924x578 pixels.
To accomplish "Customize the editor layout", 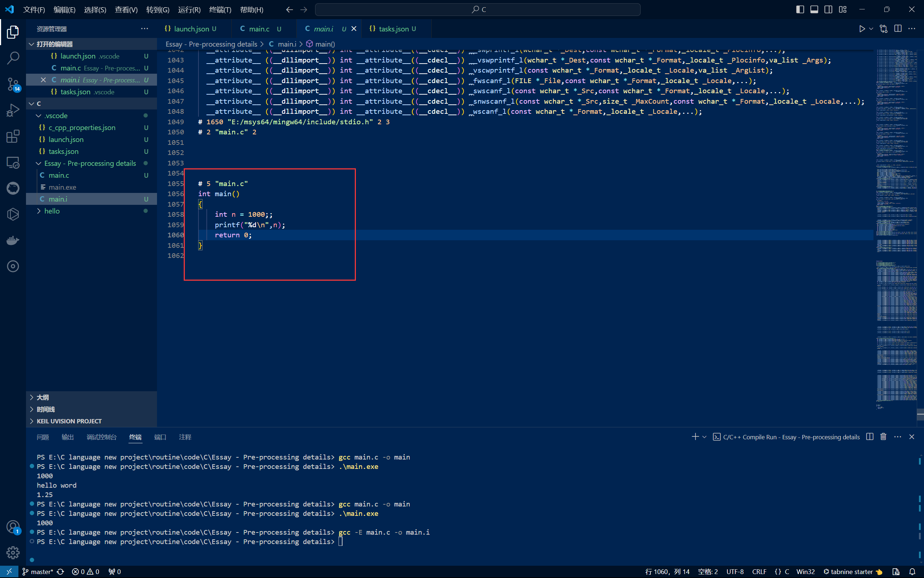I will 843,9.
